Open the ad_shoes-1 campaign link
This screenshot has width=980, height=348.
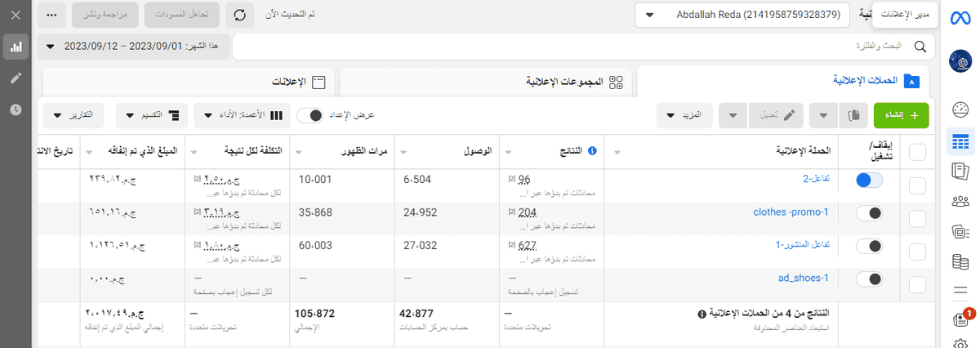[803, 278]
